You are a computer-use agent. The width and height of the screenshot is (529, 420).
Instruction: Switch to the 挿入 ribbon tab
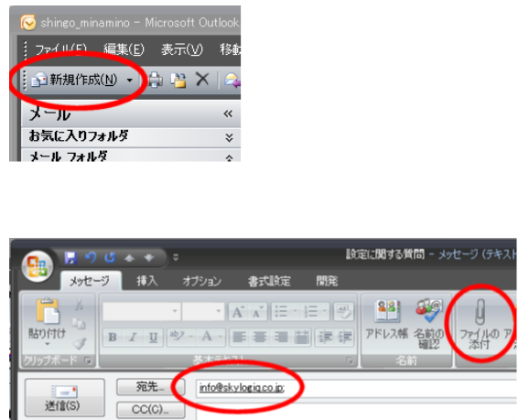[x=147, y=281]
